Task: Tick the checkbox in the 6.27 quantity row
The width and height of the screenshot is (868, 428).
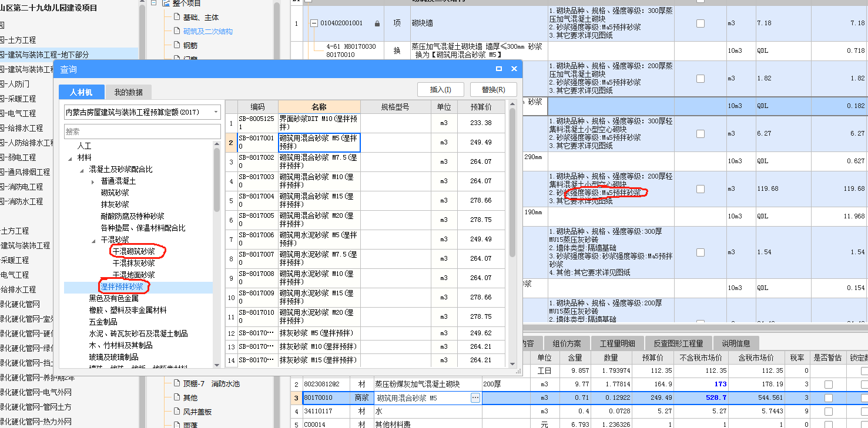Action: click(x=700, y=133)
